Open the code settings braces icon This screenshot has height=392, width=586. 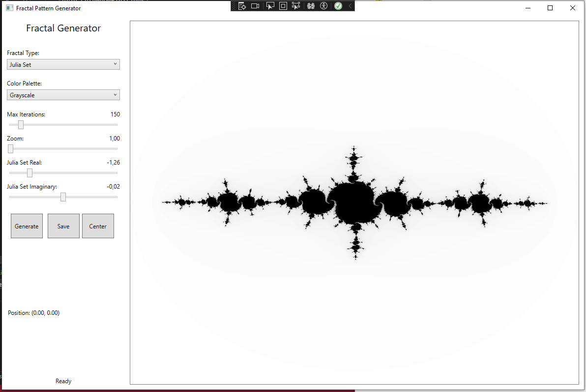coord(311,6)
